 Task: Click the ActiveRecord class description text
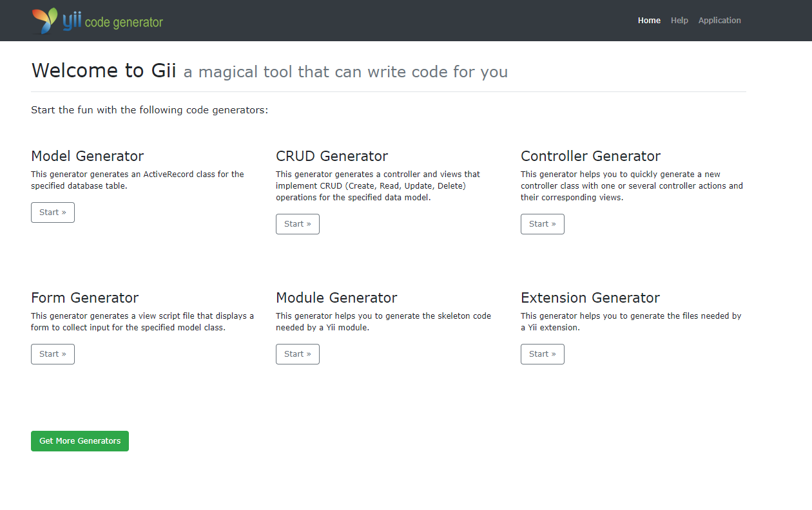tap(137, 180)
